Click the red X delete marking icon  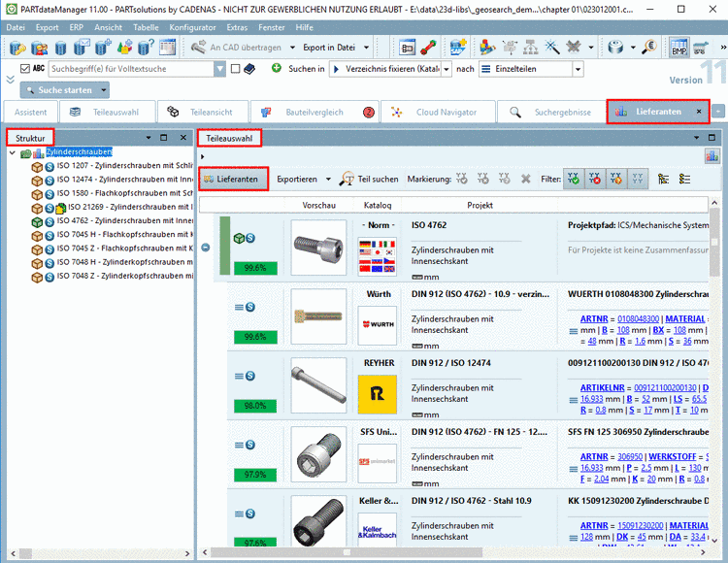(x=525, y=180)
